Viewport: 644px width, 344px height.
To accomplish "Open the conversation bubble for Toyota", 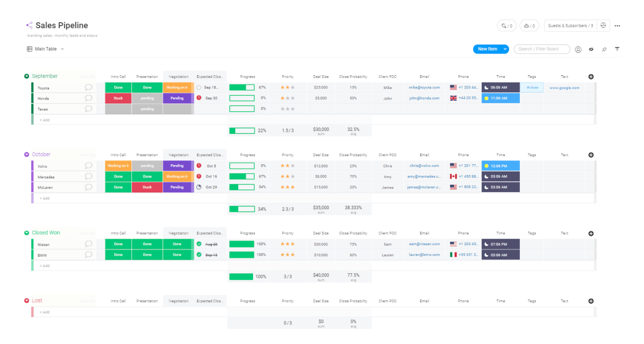I will [89, 87].
